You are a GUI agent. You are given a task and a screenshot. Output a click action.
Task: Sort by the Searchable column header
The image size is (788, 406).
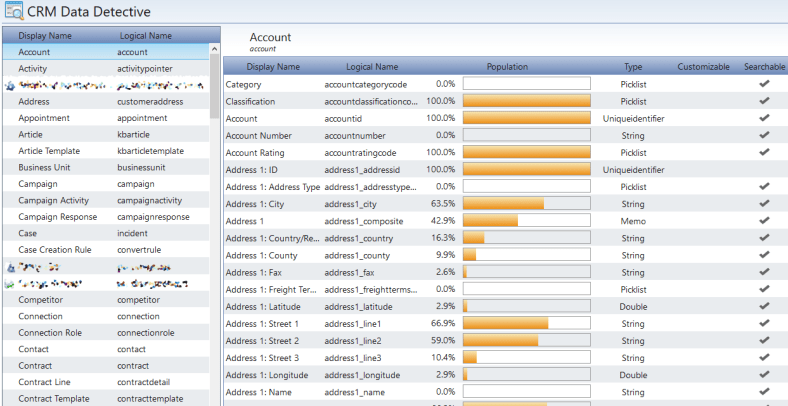pyautogui.click(x=764, y=67)
